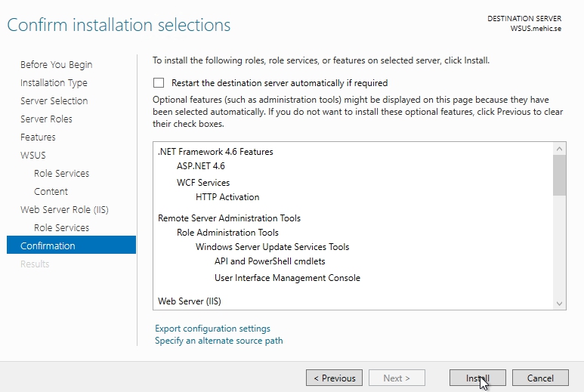Click the Cancel button
584x392 pixels.
540,378
